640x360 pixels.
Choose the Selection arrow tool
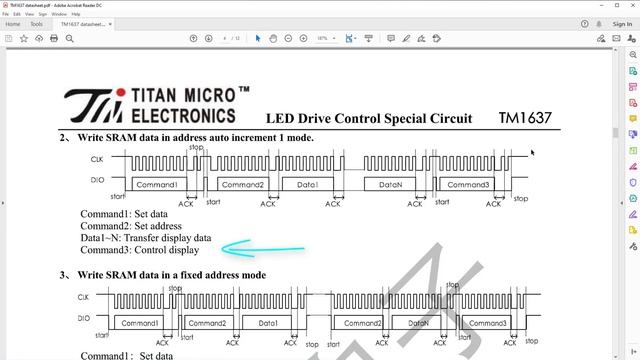(x=258, y=38)
